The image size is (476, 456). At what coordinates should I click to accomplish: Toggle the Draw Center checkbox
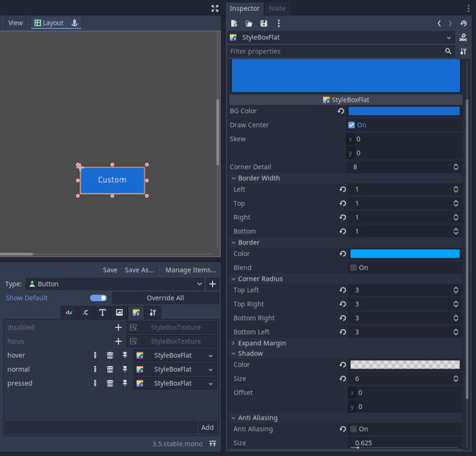[351, 125]
